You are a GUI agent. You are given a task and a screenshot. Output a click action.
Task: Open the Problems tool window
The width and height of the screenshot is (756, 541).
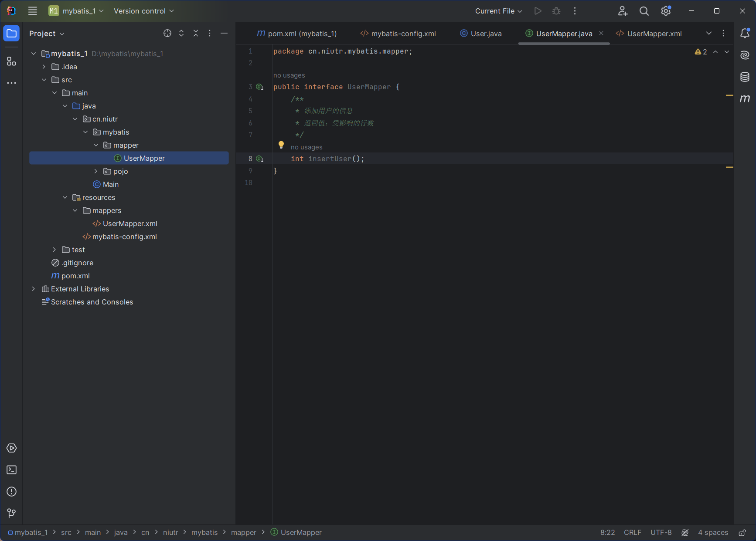coord(12,492)
